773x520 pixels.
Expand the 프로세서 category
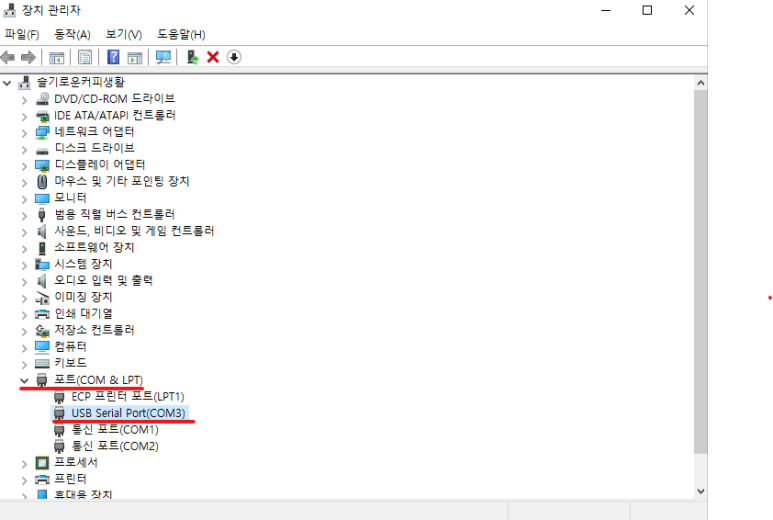(24, 464)
